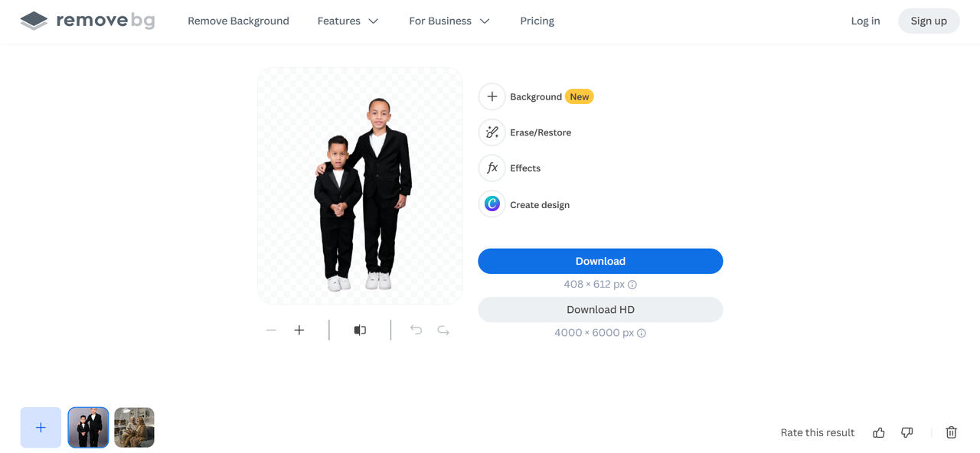Open the Remove Background page
The image size is (980, 453).
[238, 21]
